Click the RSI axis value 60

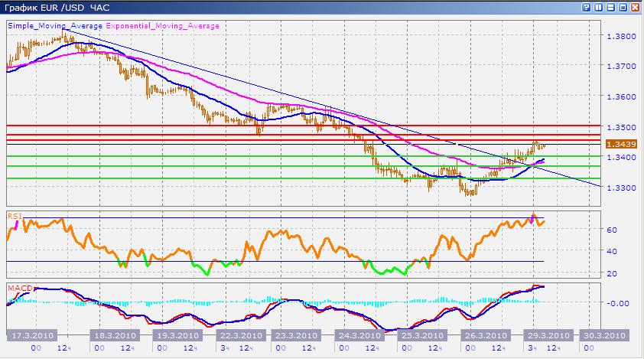coord(612,229)
